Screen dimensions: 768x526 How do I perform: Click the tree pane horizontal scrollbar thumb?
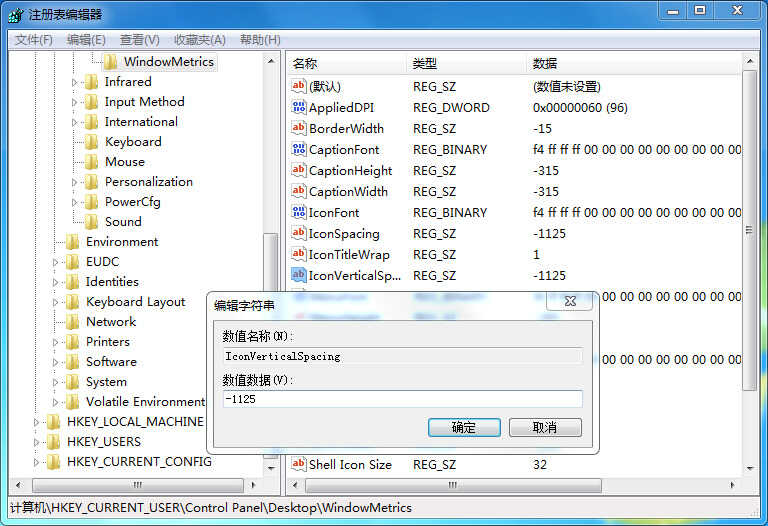point(138,485)
